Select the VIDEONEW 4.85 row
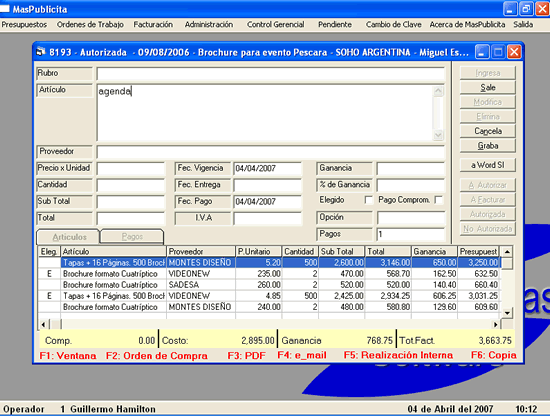 click(269, 296)
